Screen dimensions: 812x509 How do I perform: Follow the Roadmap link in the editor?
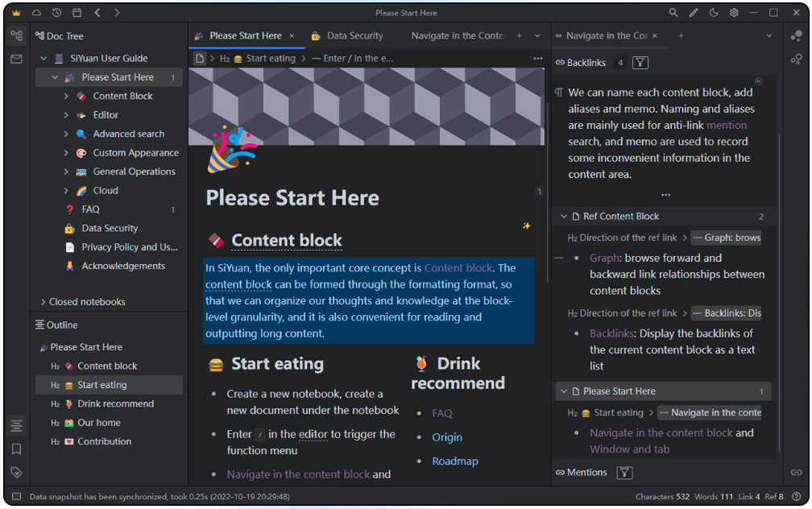[454, 461]
